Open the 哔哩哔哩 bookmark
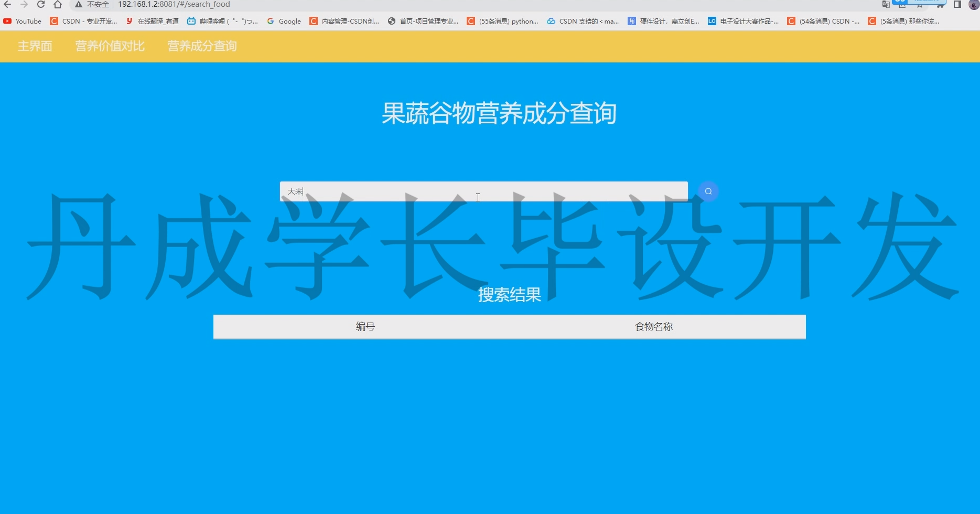 coord(222,21)
